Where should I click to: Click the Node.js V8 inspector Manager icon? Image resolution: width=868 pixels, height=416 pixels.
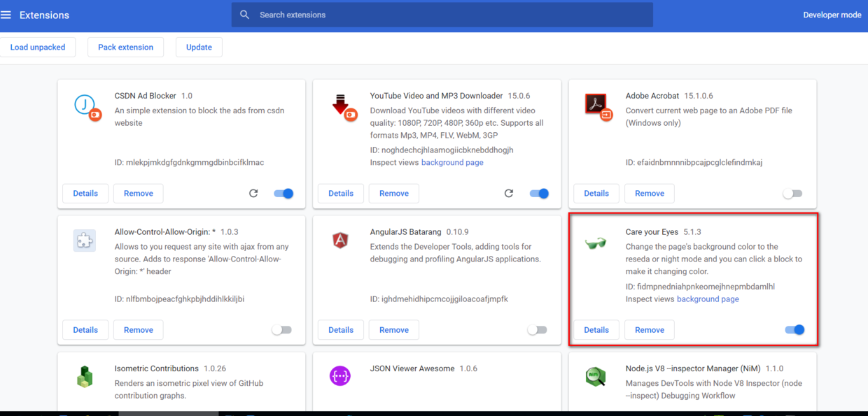click(x=596, y=377)
